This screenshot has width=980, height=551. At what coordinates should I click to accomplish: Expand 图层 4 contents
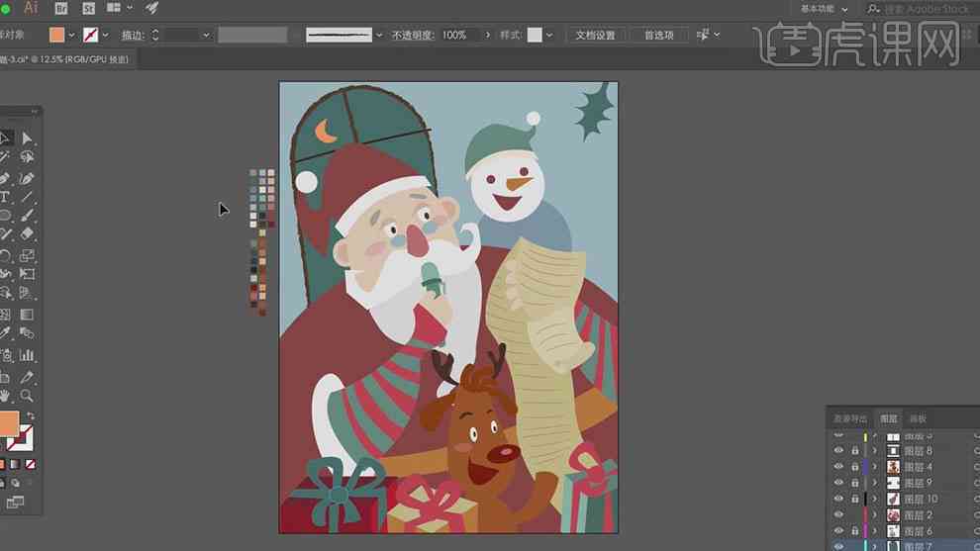(874, 467)
